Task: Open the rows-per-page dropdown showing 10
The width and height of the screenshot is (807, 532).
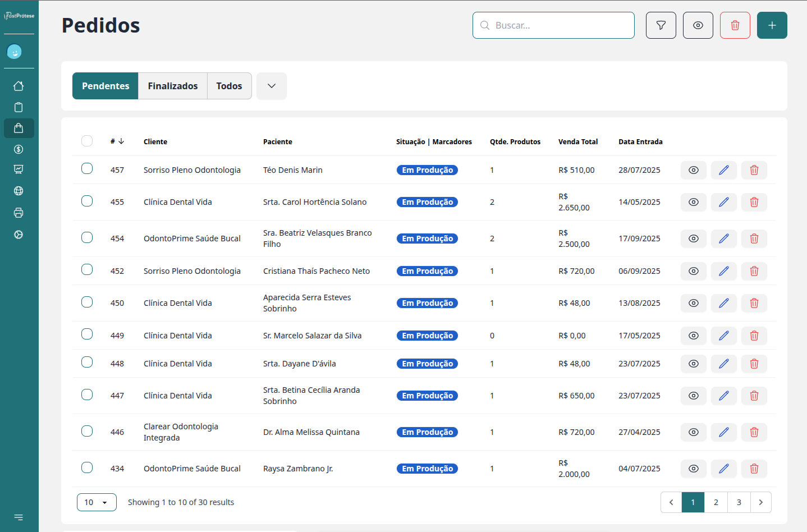Action: [x=97, y=502]
